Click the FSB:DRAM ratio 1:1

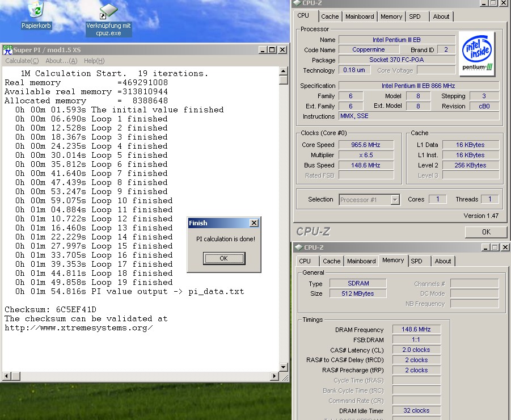pyautogui.click(x=416, y=339)
